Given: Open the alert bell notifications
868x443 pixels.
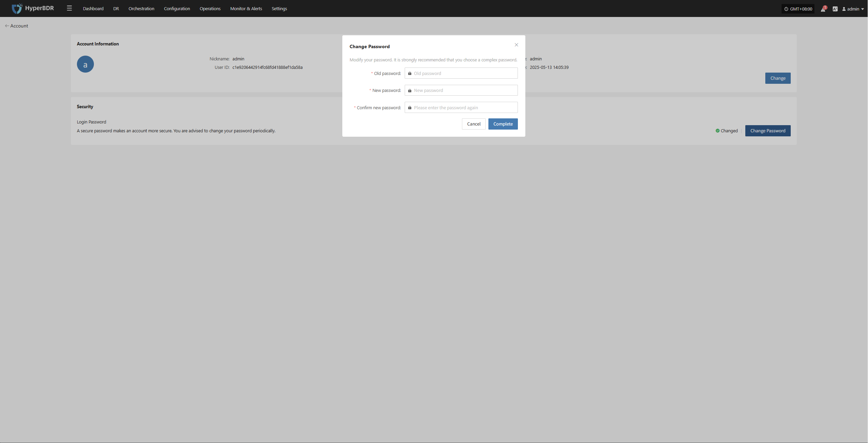Looking at the screenshot, I should click(823, 9).
